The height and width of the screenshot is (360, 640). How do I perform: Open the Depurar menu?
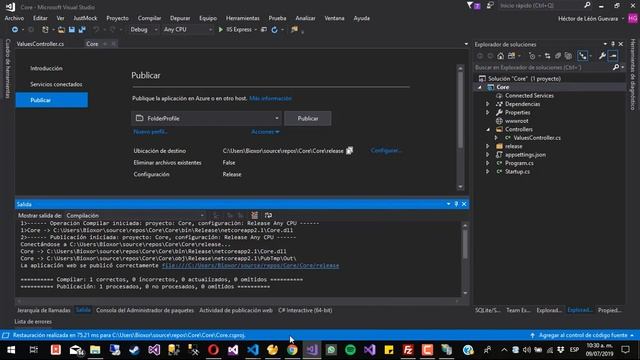(180, 18)
